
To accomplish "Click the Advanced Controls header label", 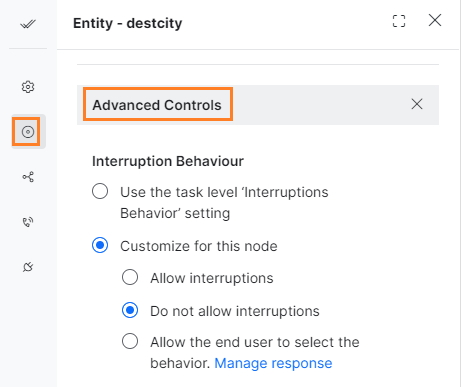I will [157, 105].
